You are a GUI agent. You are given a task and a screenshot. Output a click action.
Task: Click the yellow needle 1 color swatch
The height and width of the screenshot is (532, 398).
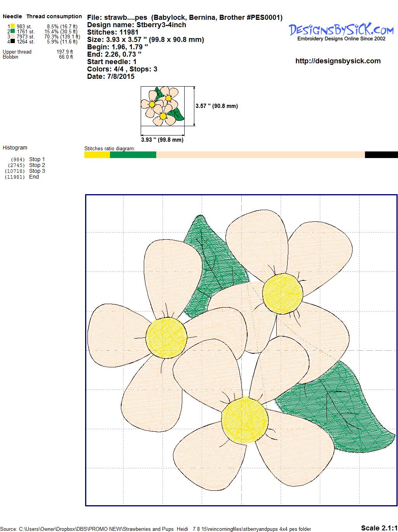[x=12, y=26]
